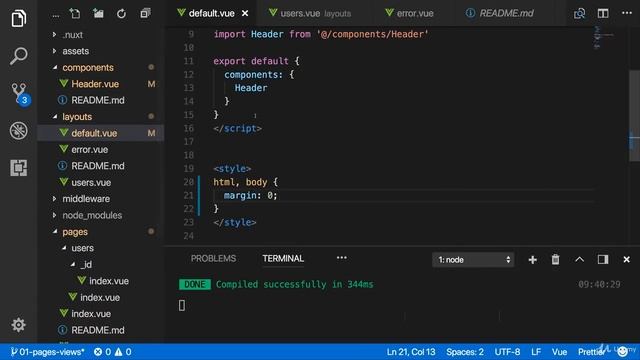
Task: Collapse the layouts folder
Action: (x=77, y=117)
